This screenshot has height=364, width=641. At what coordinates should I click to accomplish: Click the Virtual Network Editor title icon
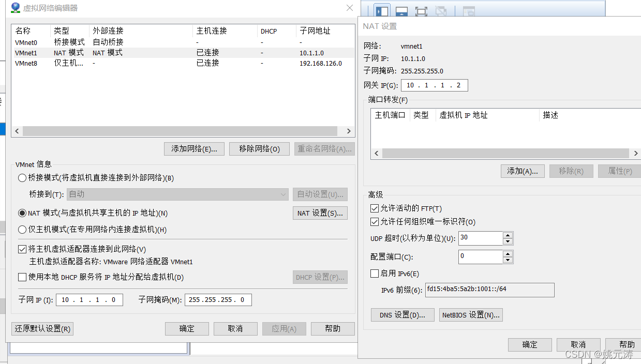click(x=16, y=8)
